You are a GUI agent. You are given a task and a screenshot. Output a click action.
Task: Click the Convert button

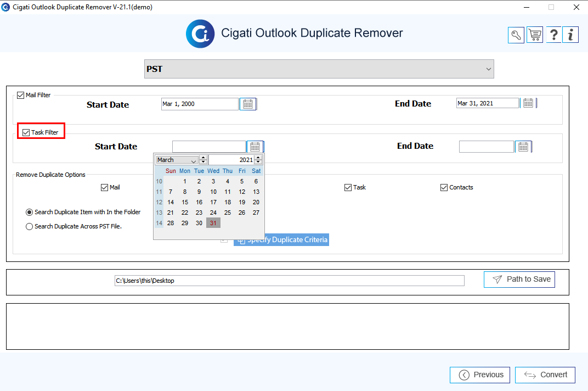coord(545,375)
